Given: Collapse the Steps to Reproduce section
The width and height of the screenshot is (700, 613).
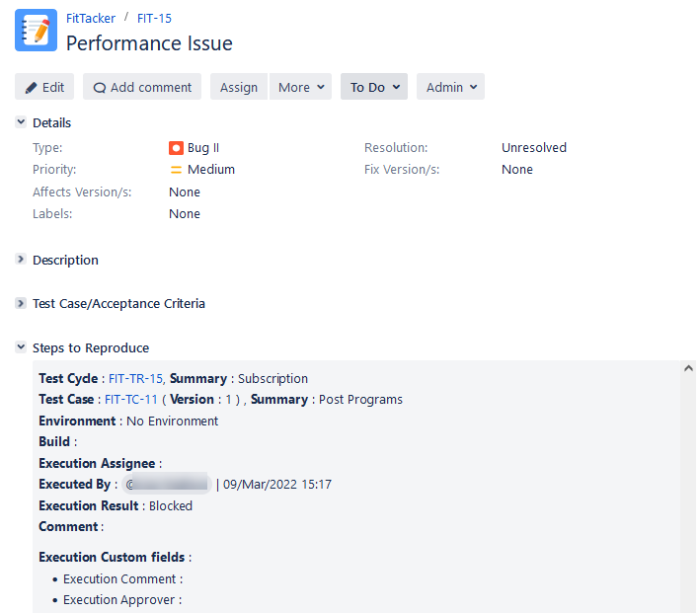Looking at the screenshot, I should coord(21,346).
